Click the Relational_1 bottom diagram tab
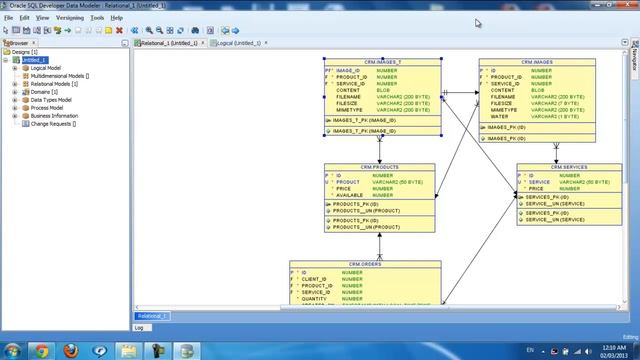 click(152, 316)
